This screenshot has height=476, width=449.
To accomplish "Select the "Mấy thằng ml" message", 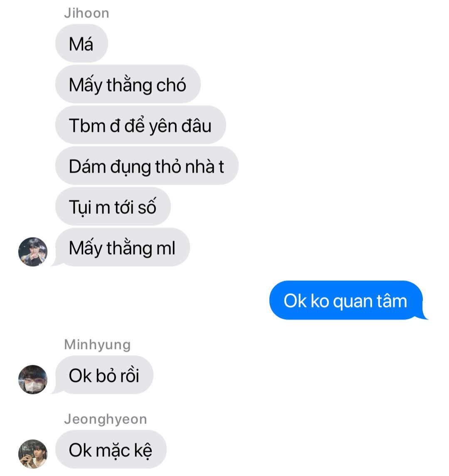I will [122, 248].
